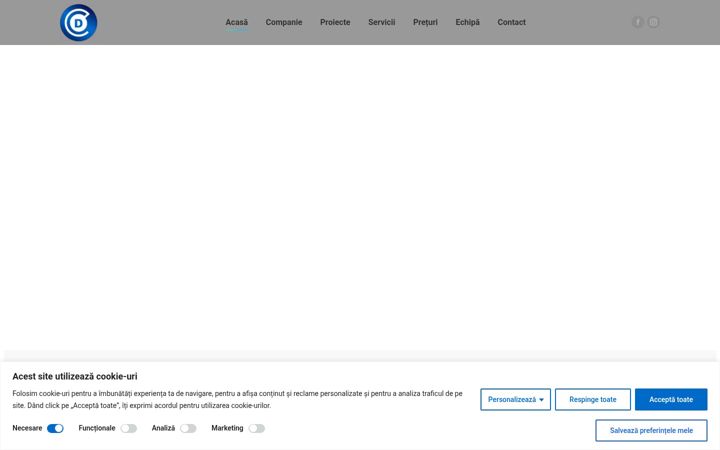
Task: Click the 'Acest site utilizează cookie-uri' heading
Action: click(x=75, y=376)
